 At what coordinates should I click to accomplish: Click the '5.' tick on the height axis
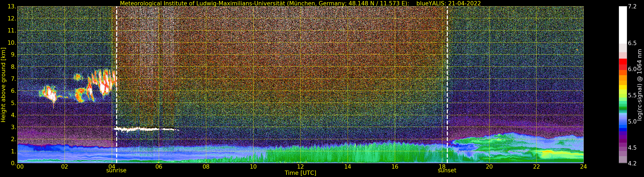tap(13, 103)
